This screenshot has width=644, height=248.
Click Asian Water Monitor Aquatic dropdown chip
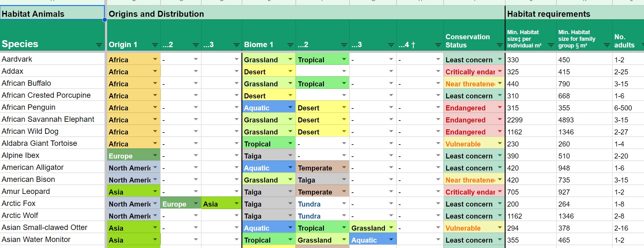pyautogui.click(x=373, y=240)
